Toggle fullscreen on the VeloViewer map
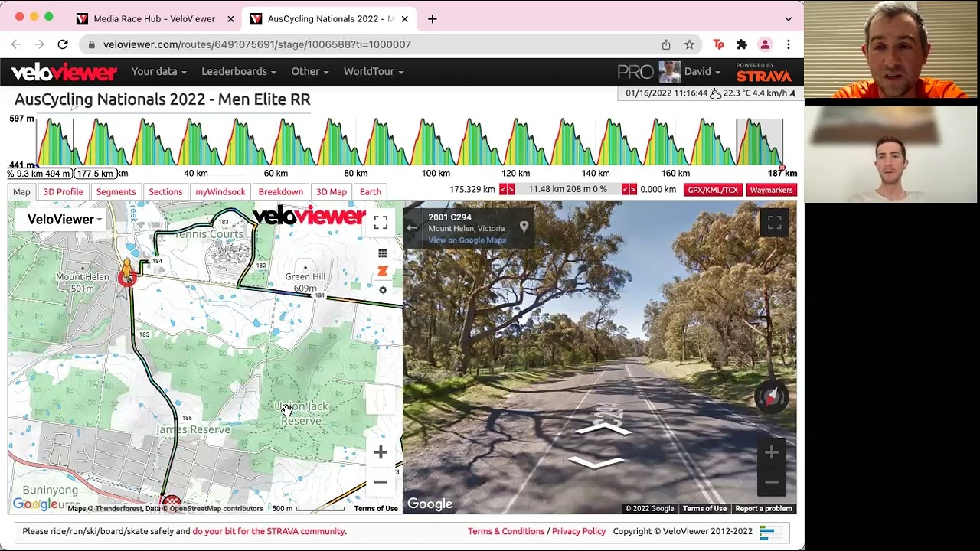Screen dimensions: 980x551 click(381, 223)
